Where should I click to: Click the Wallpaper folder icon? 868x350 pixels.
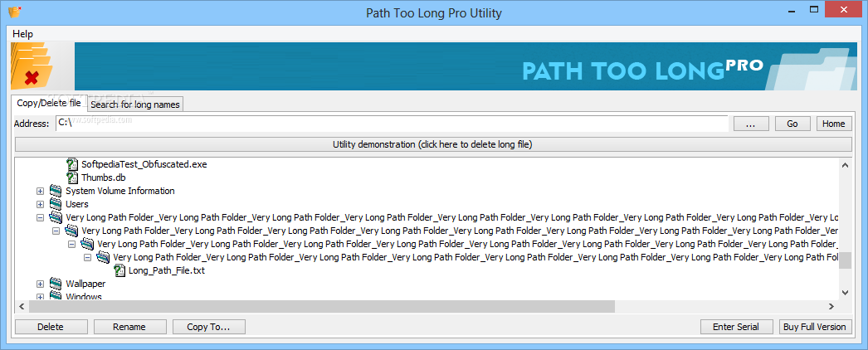pyautogui.click(x=56, y=284)
